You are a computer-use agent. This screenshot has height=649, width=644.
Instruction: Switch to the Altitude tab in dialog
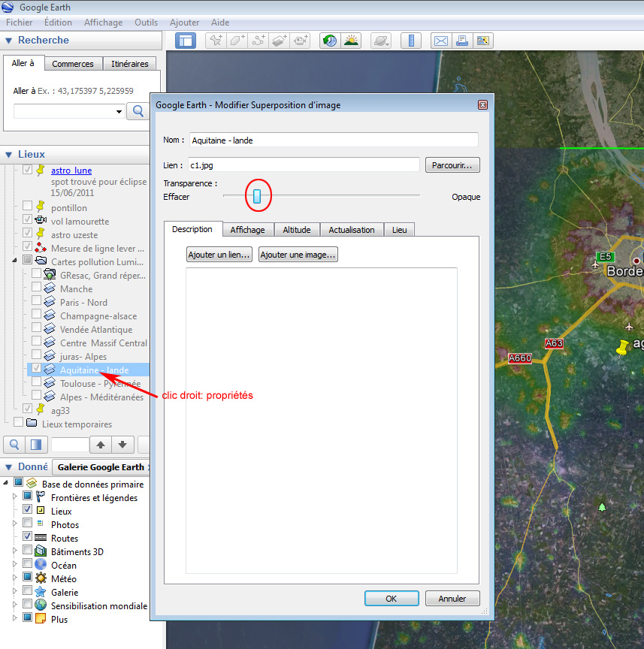pos(297,230)
